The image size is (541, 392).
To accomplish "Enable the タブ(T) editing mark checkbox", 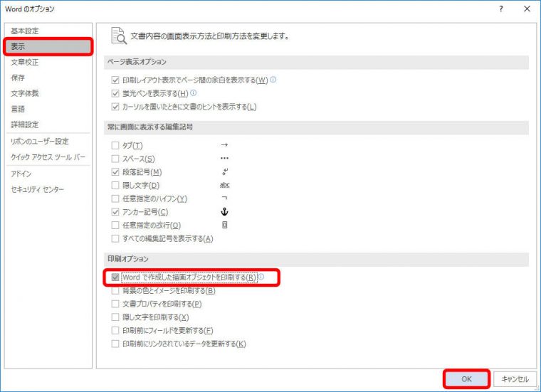I will click(x=115, y=146).
